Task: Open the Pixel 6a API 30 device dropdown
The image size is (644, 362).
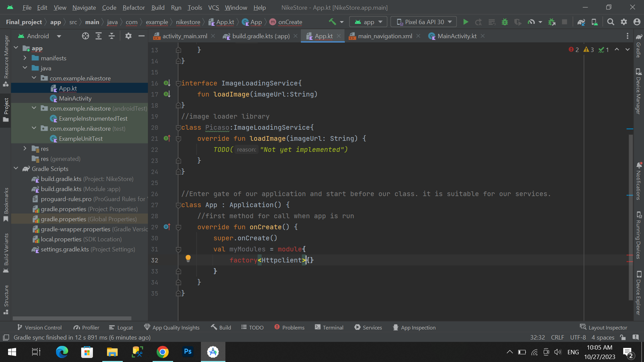Action: (x=424, y=22)
